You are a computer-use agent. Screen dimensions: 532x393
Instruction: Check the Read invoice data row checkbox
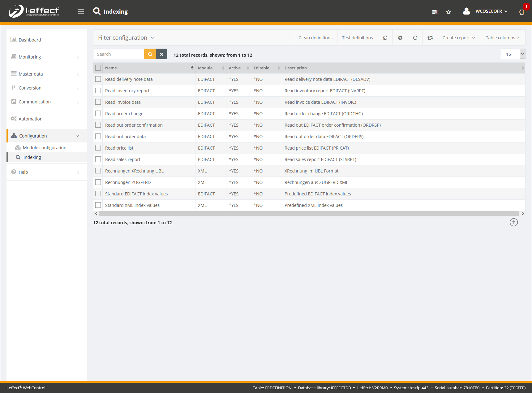tap(98, 102)
